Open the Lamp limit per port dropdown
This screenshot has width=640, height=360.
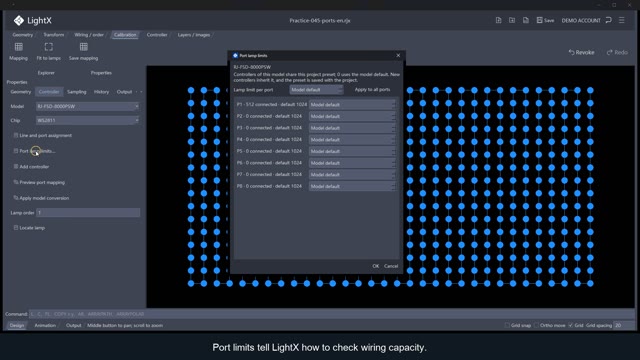316,90
